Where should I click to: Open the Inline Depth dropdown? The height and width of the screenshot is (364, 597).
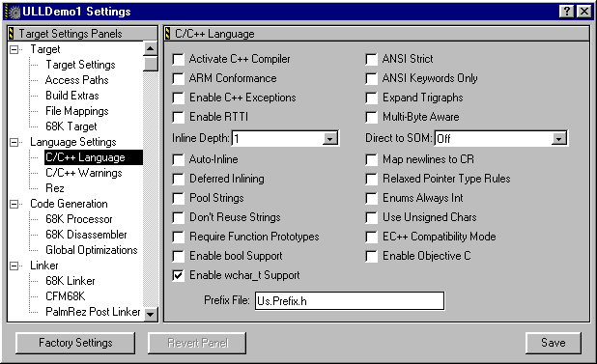[329, 138]
